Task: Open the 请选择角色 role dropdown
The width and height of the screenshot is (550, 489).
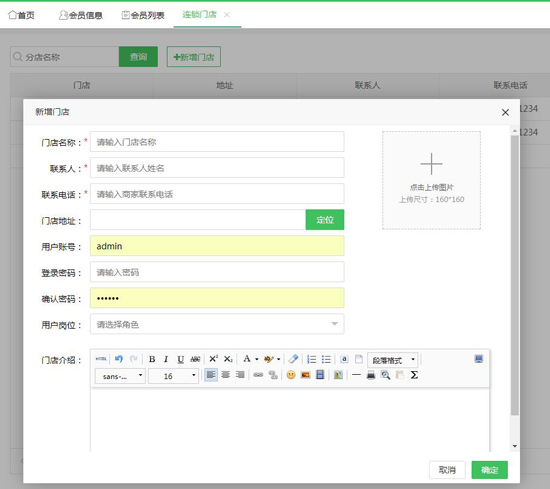Action: point(217,324)
